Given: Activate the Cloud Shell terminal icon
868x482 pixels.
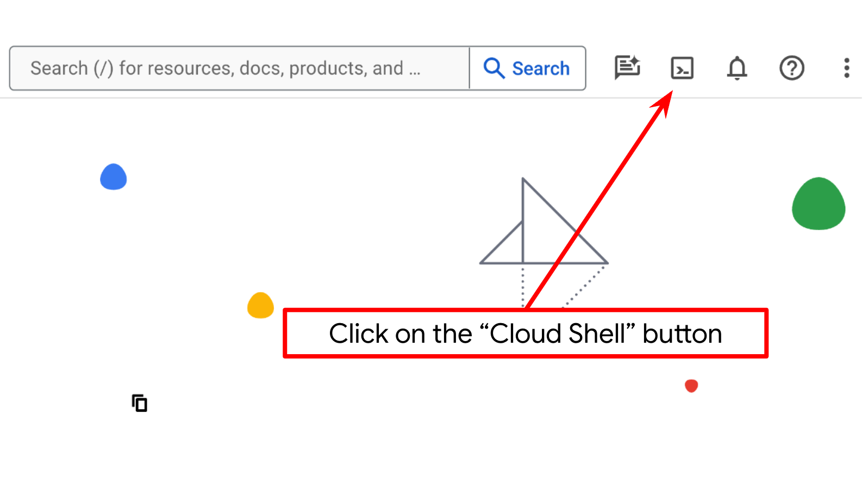Looking at the screenshot, I should [682, 68].
